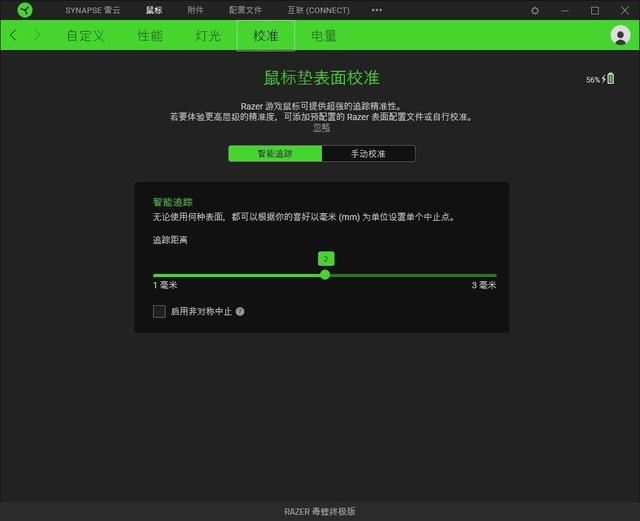Click the 忽略 link under description
This screenshot has height=521, width=640.
coord(322,128)
